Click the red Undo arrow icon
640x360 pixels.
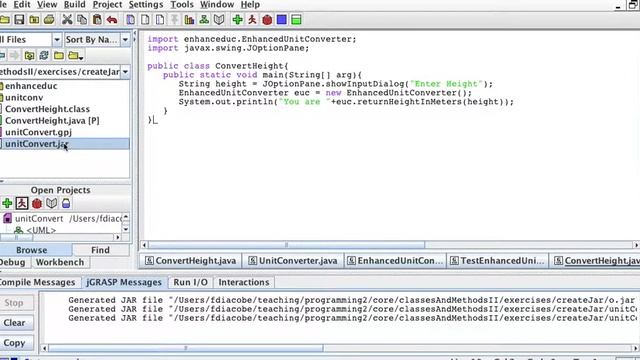[x=112, y=20]
